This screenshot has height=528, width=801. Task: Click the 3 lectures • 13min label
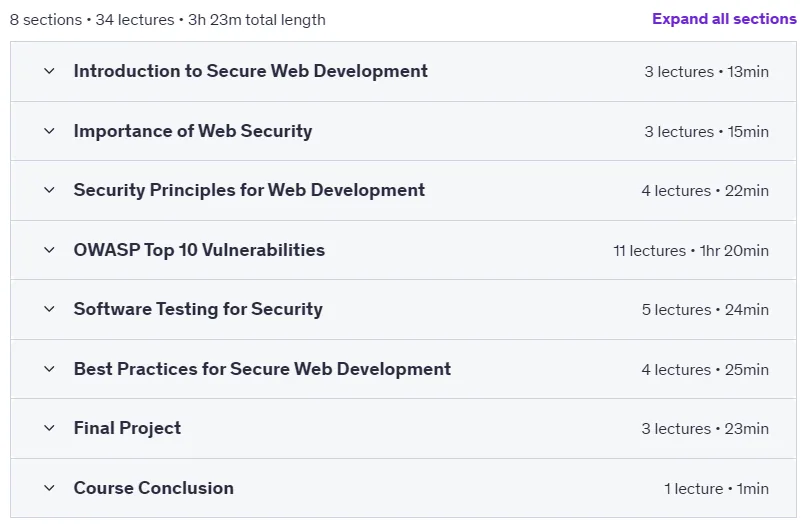pyautogui.click(x=706, y=72)
